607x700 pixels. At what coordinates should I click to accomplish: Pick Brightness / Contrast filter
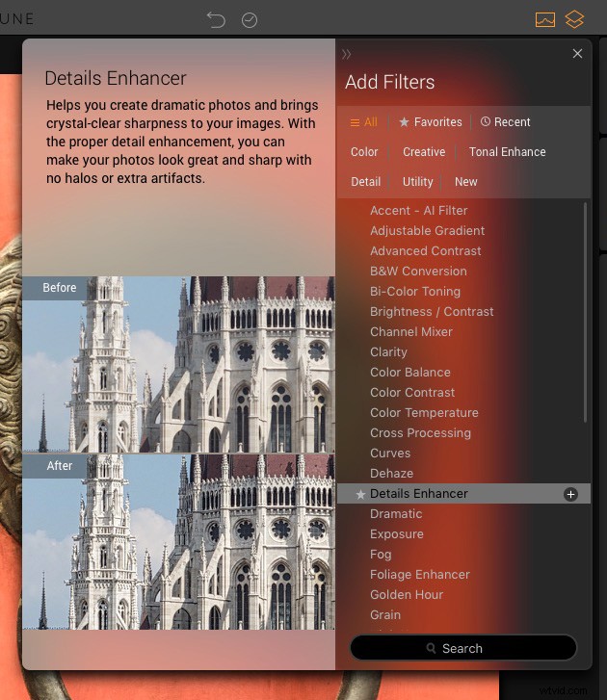coord(432,312)
